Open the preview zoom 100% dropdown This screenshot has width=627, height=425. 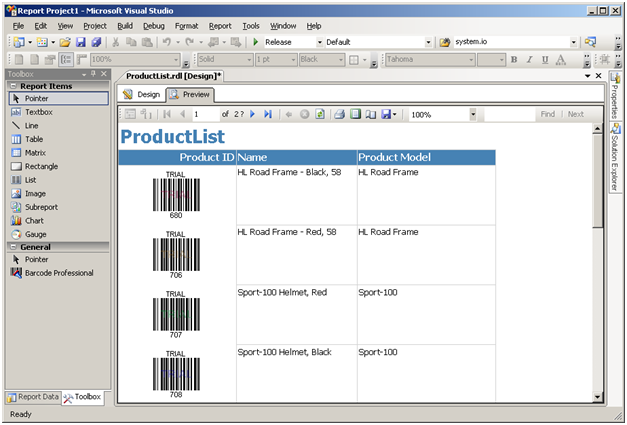tap(473, 114)
